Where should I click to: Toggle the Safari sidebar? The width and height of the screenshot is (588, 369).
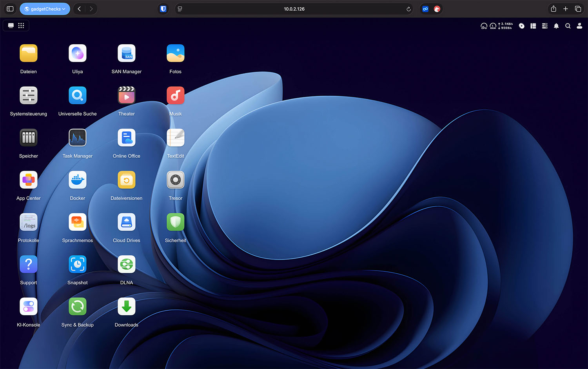[10, 9]
